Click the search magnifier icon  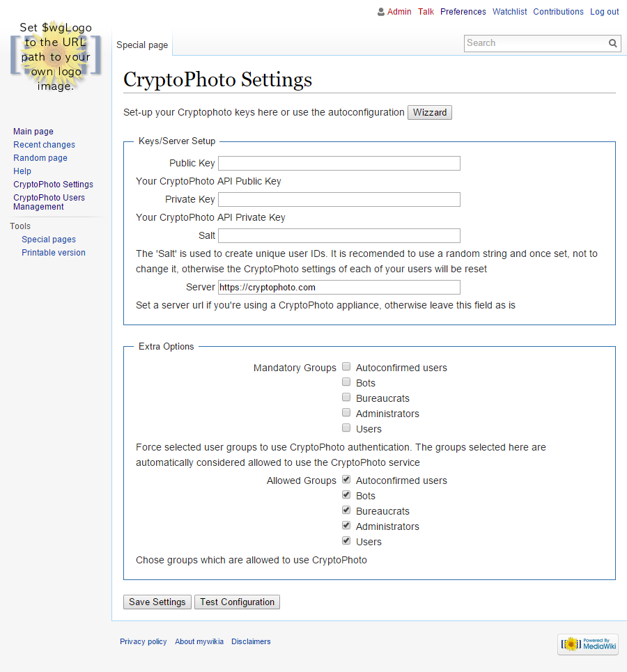point(613,43)
